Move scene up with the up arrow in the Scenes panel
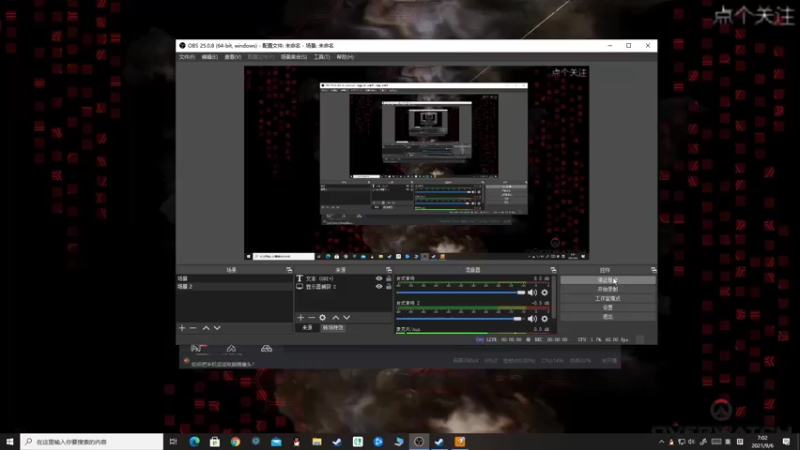Image resolution: width=800 pixels, height=450 pixels. pyautogui.click(x=206, y=328)
